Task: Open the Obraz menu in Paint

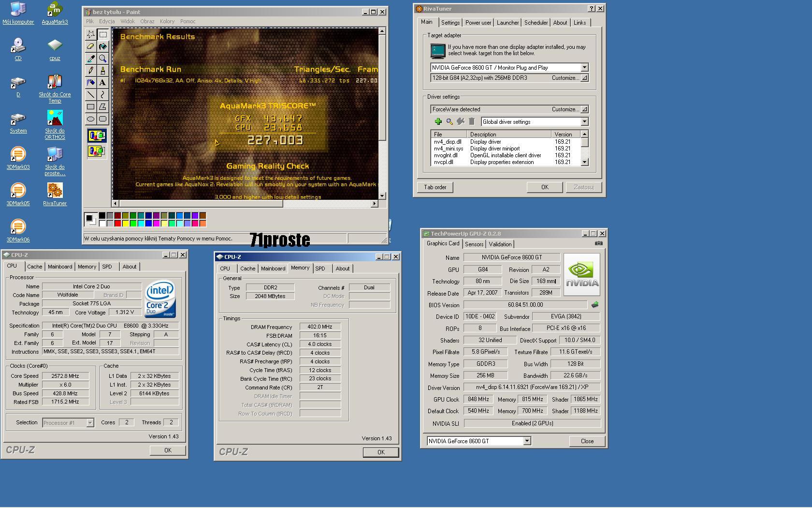Action: (147, 21)
